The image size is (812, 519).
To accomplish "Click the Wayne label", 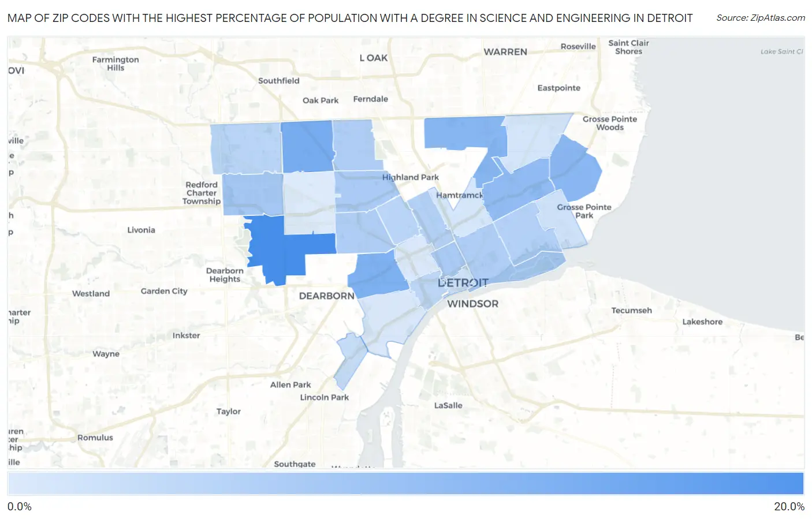I will point(106,354).
